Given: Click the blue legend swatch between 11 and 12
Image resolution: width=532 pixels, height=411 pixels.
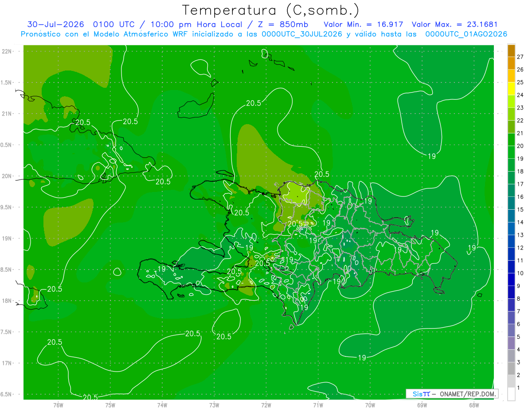Looking at the screenshot, I should coord(511,254).
